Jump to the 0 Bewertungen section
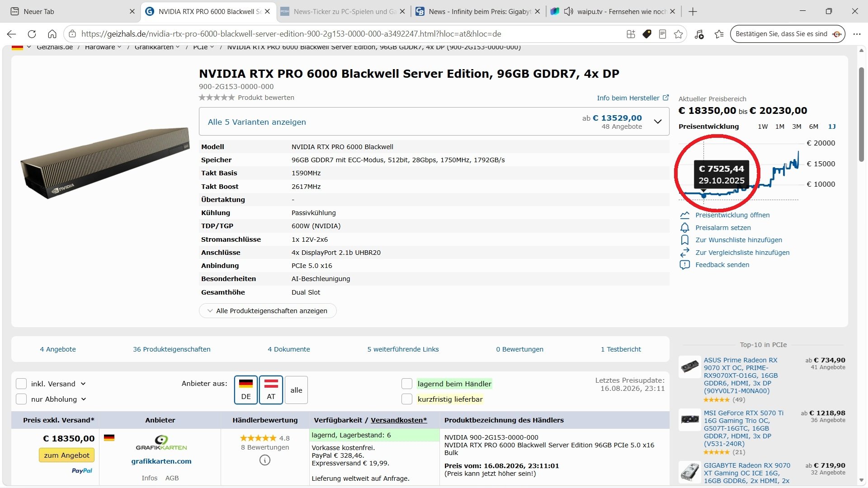868x488 pixels. [520, 349]
